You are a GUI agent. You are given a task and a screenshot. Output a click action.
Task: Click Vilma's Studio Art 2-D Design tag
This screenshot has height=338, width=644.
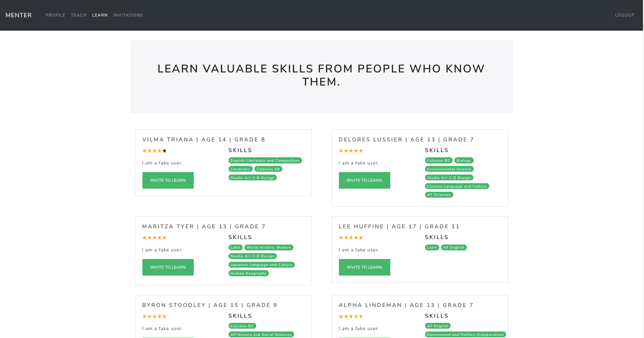tap(252, 178)
